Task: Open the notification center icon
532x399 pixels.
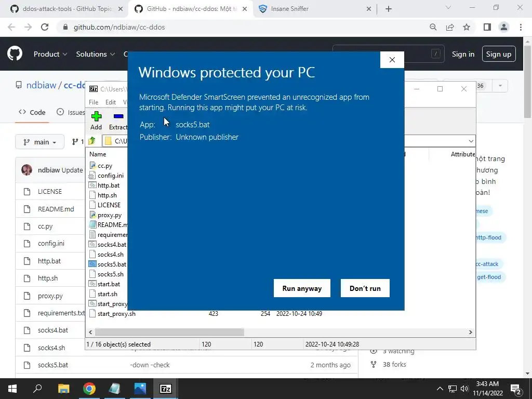Action: [x=515, y=389]
